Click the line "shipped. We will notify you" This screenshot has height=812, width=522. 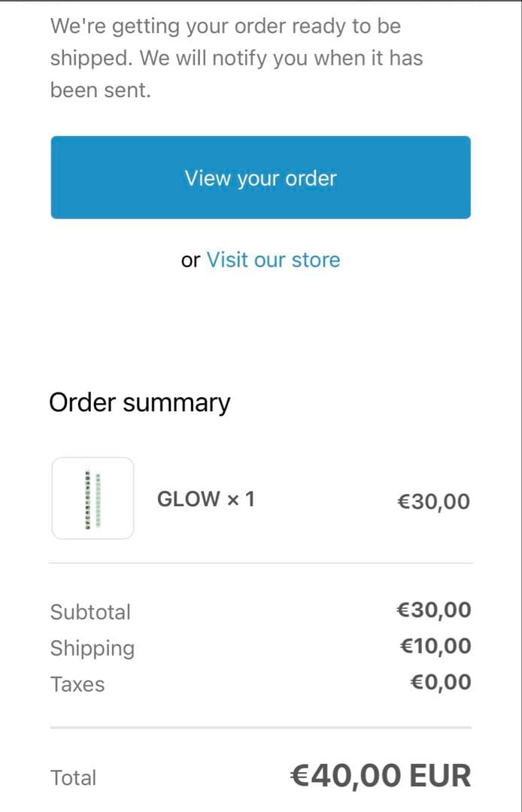coord(236,59)
